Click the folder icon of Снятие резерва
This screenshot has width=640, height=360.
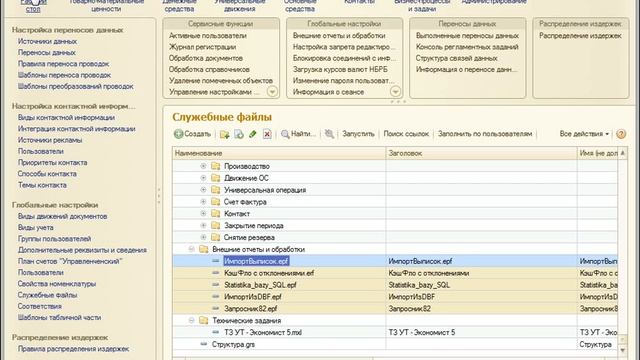click(216, 237)
